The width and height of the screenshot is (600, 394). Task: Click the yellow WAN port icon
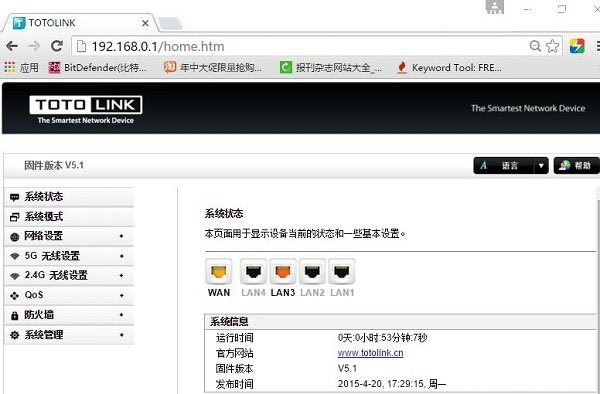tap(219, 272)
